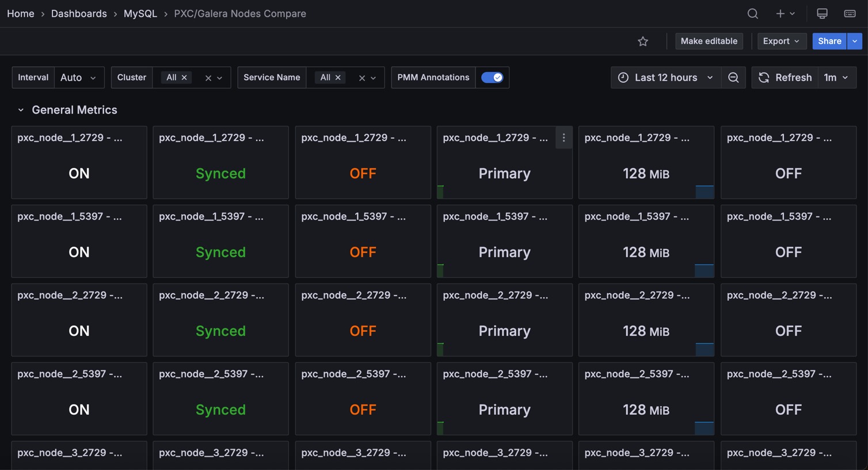868x470 pixels.
Task: Click the Make editable button
Action: 709,41
